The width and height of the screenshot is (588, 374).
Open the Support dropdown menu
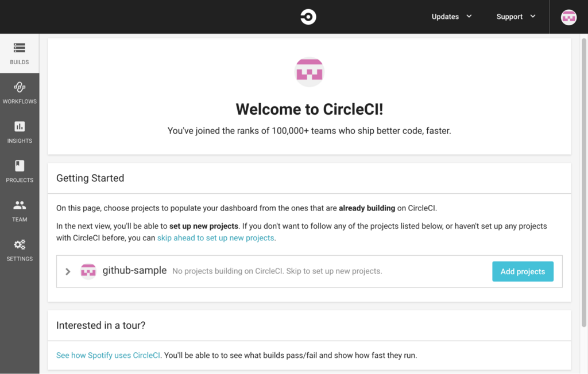coord(516,17)
